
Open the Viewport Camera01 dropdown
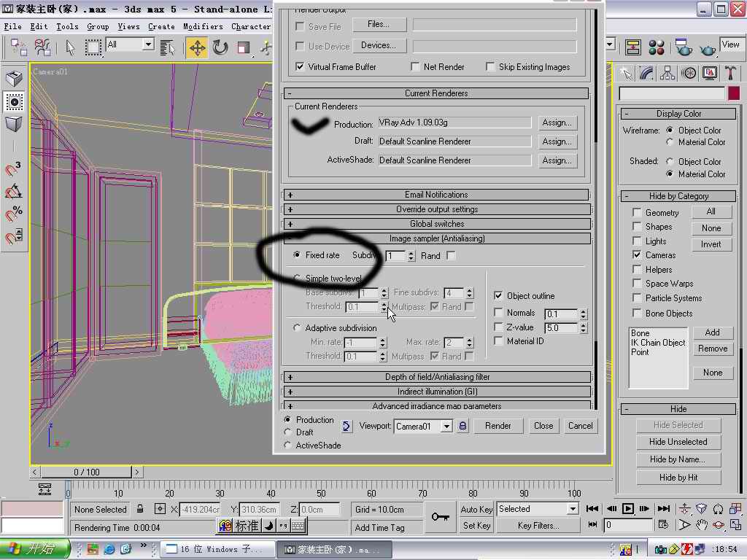(446, 427)
